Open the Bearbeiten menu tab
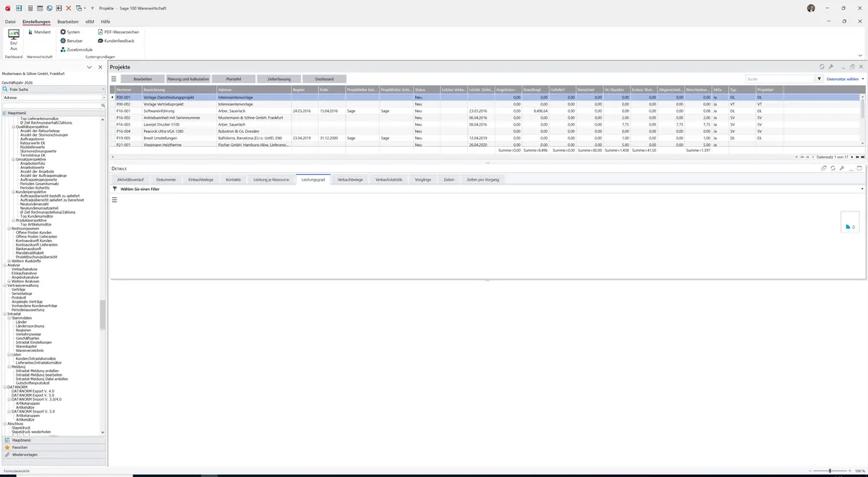 [x=68, y=22]
